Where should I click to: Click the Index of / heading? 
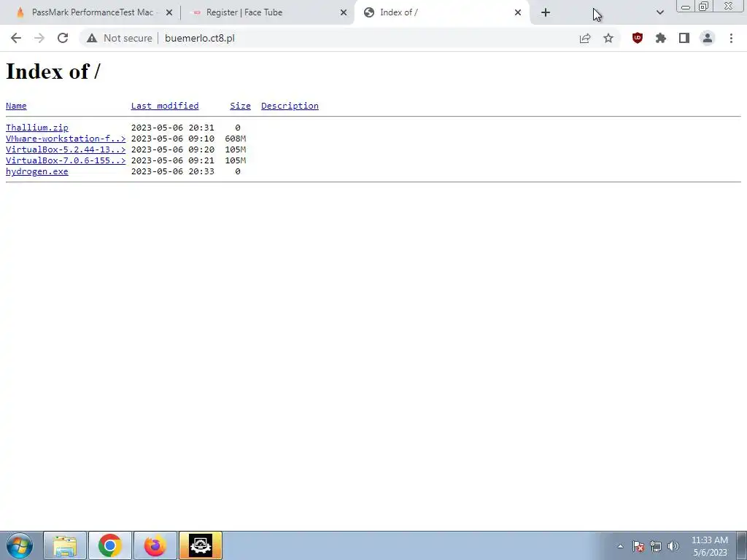tap(53, 71)
